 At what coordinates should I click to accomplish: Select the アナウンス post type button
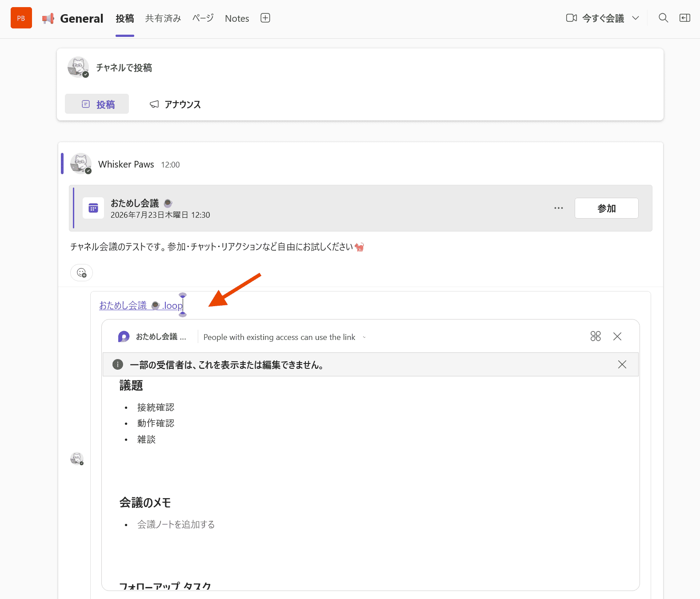tap(175, 104)
